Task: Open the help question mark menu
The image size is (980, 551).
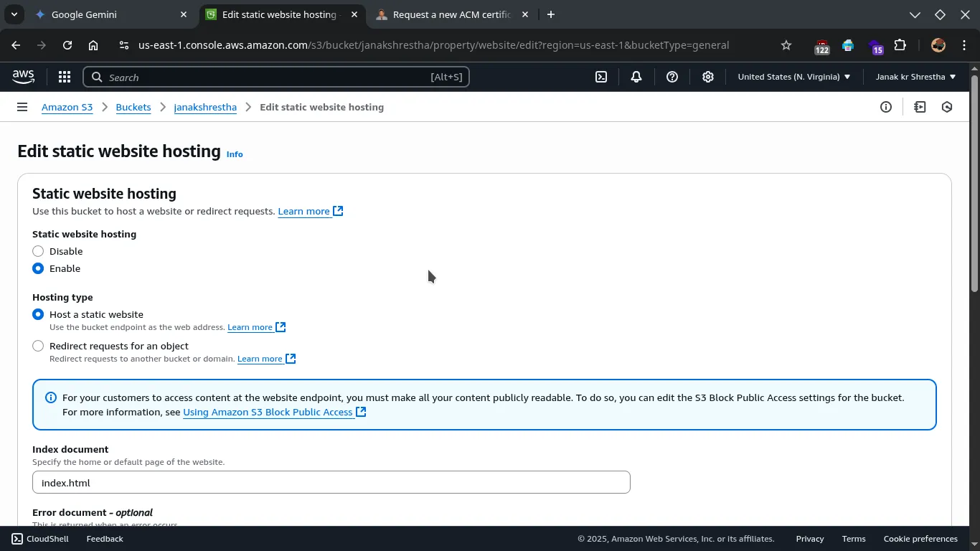Action: click(672, 77)
